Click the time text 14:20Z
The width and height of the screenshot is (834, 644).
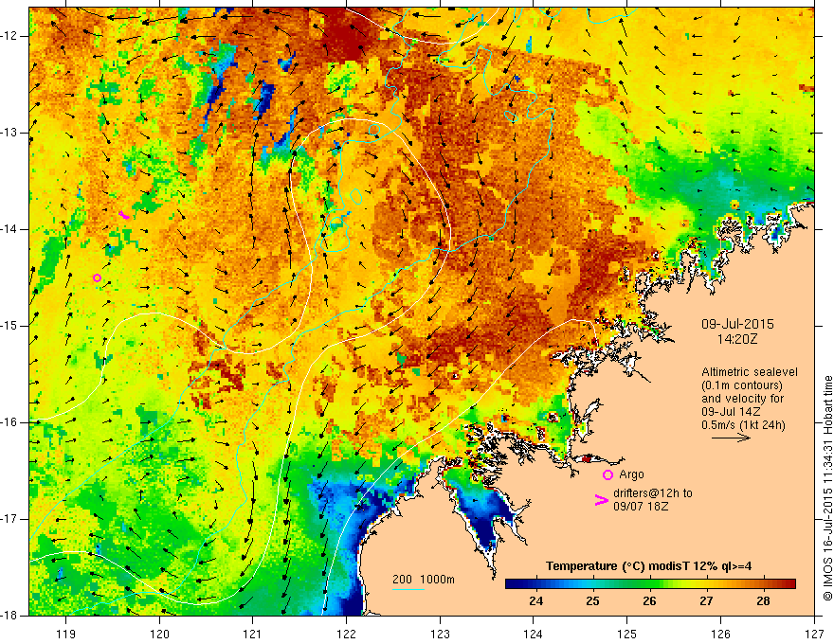click(x=736, y=339)
